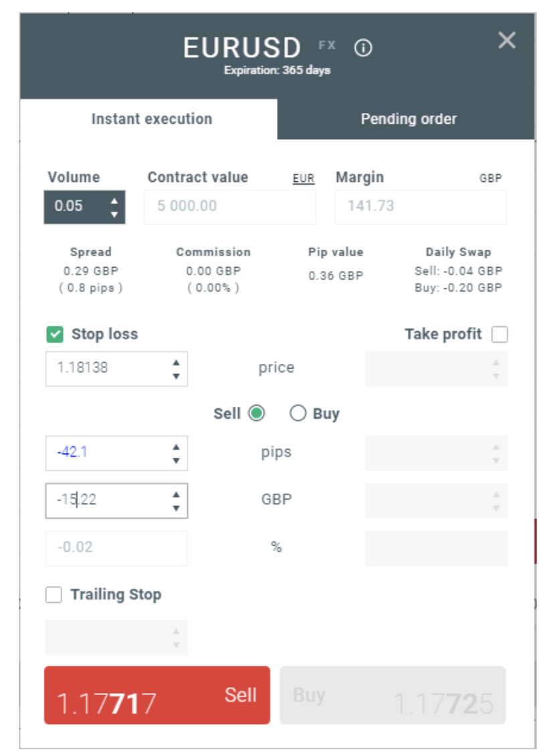The image size is (539, 756).
Task: Select the Sell radio button
Action: click(257, 413)
